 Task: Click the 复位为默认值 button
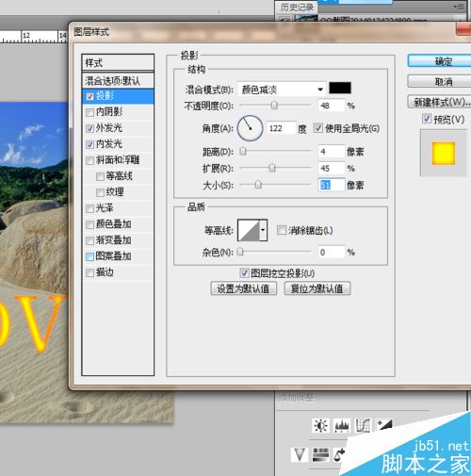317,288
